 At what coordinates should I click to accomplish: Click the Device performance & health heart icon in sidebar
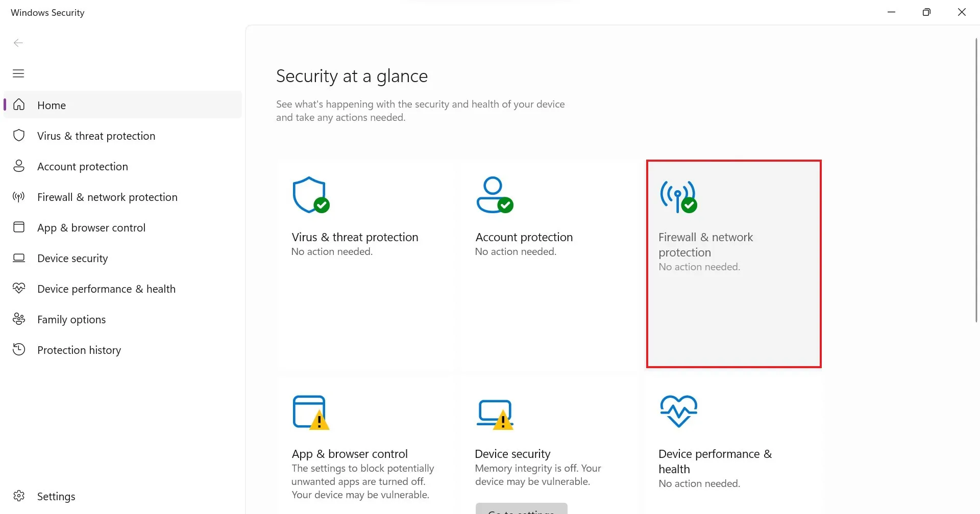click(19, 289)
